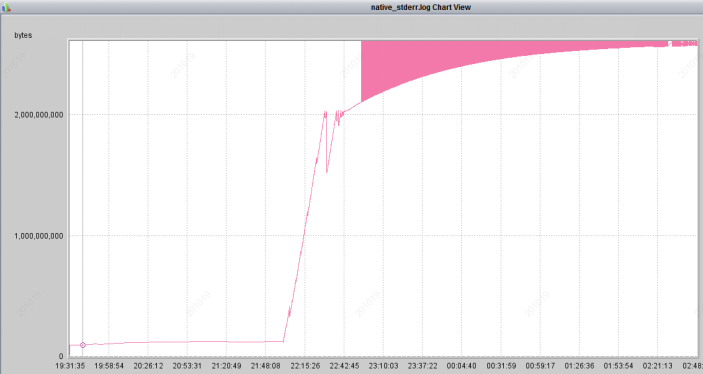The image size is (703, 374).
Task: Select the circular data point marker near 19:31:35
Action: click(82, 345)
